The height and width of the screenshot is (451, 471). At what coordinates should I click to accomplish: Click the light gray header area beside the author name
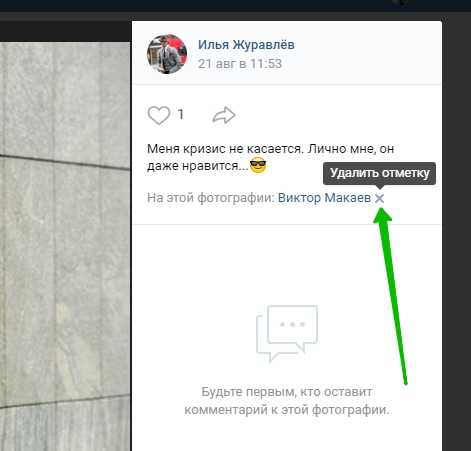[367, 53]
